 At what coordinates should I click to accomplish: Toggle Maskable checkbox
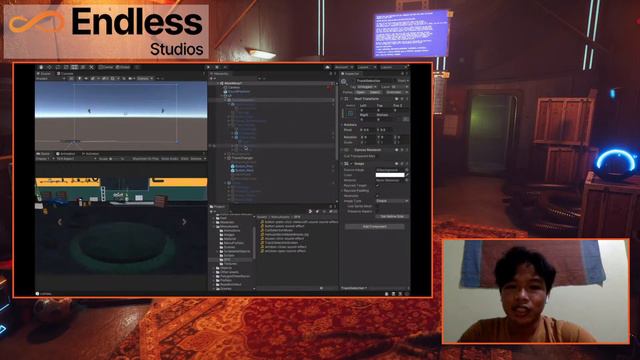point(378,196)
